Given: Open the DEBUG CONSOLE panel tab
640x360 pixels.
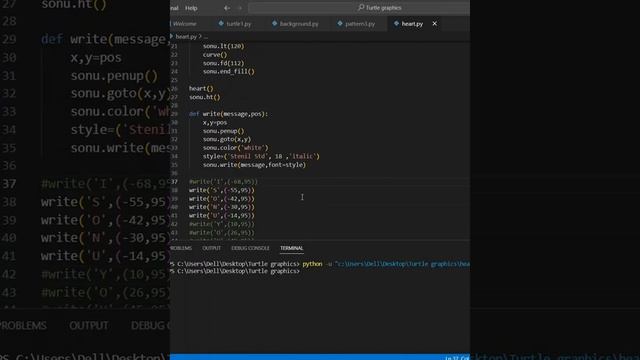Looking at the screenshot, I should [x=250, y=248].
